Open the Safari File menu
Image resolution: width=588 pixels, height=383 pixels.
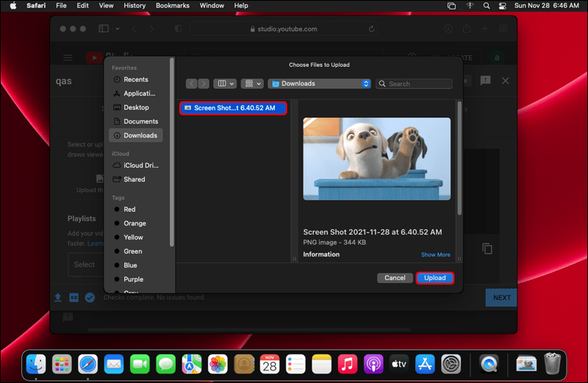(x=61, y=6)
